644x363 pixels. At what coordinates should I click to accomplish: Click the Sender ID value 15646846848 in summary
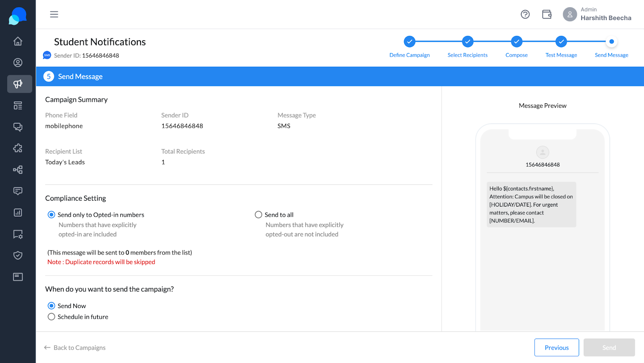pyautogui.click(x=182, y=126)
